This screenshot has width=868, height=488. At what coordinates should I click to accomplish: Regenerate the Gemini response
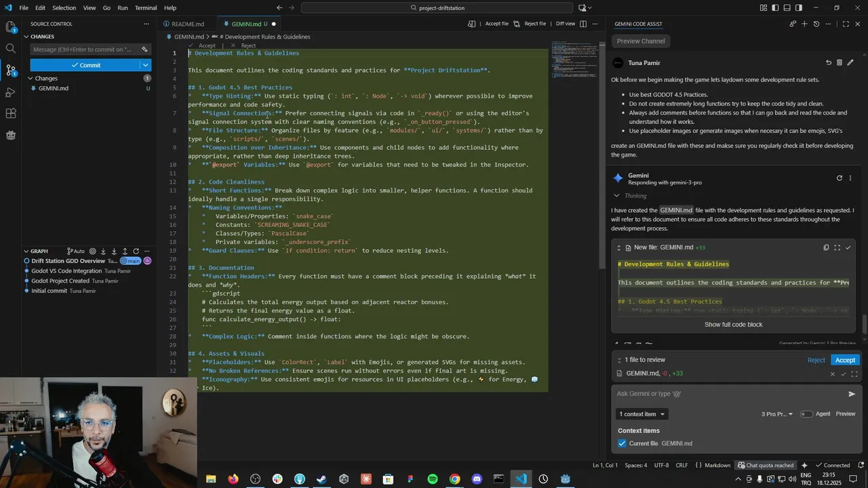tap(840, 178)
